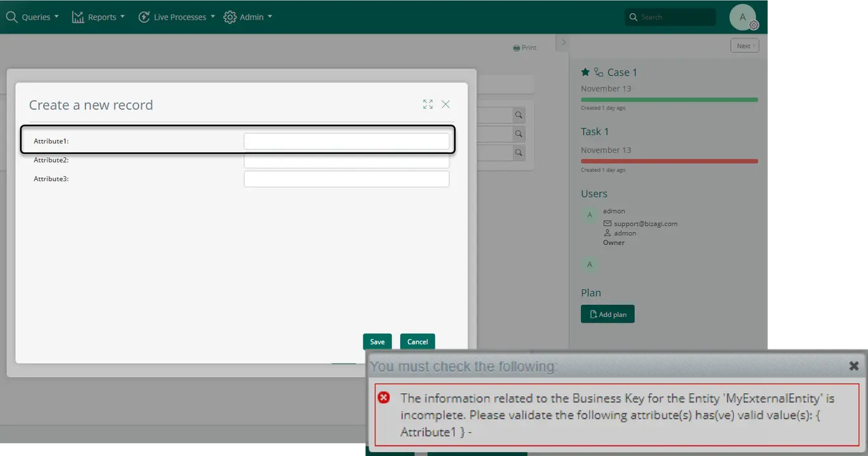868x456 pixels.
Task: Click the green Case 1 progress bar
Action: pos(669,100)
